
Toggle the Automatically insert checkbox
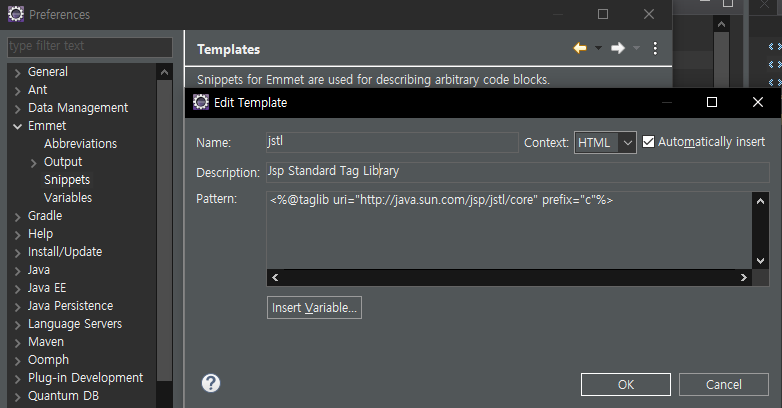(x=648, y=142)
